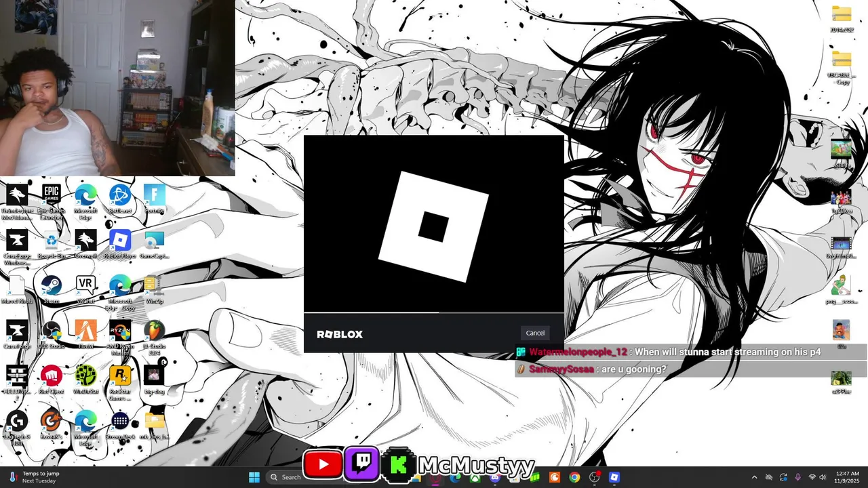Open Discord from the taskbar

coord(495,477)
